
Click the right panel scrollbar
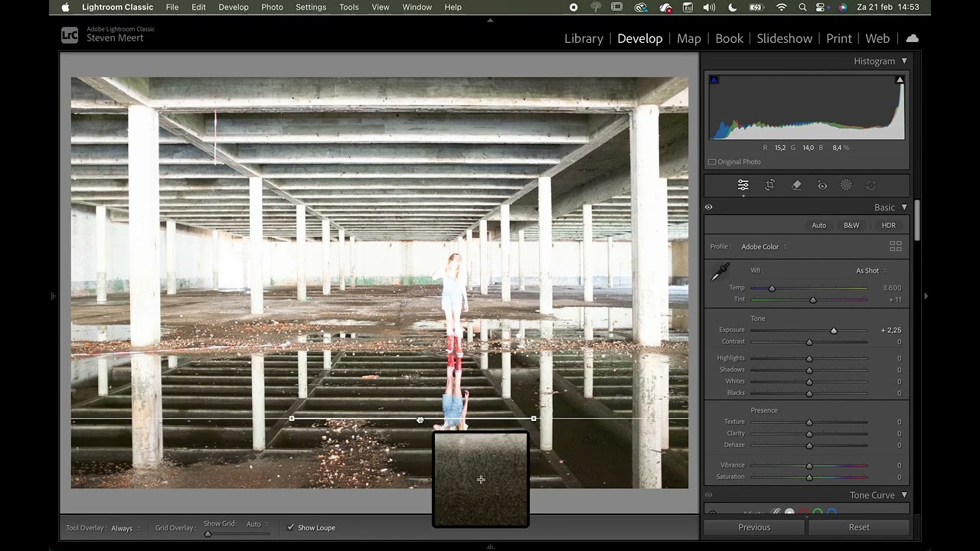[x=916, y=220]
